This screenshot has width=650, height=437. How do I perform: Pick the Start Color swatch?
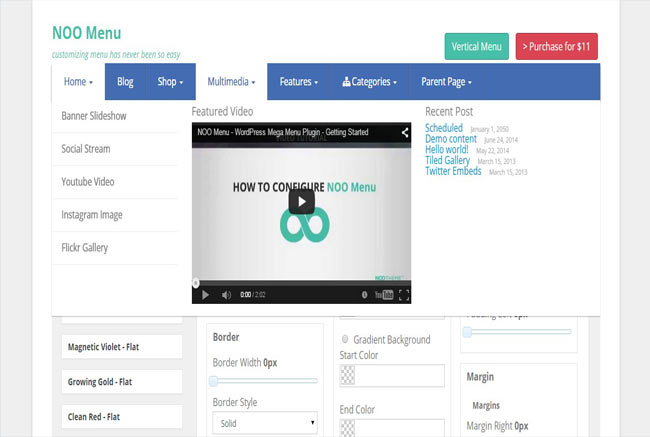click(x=347, y=375)
